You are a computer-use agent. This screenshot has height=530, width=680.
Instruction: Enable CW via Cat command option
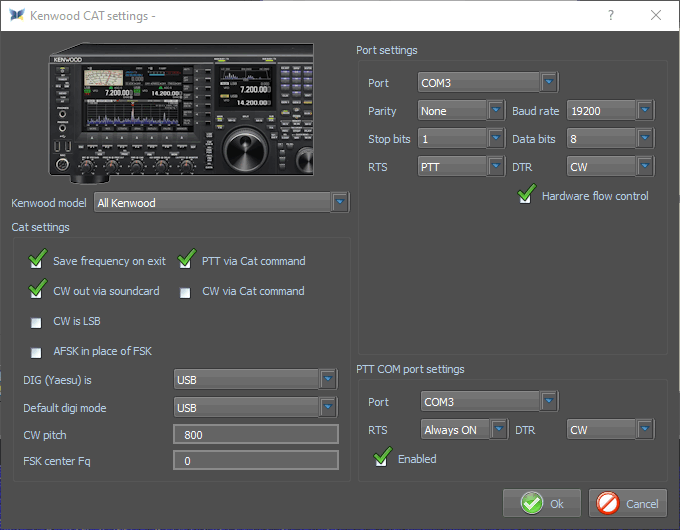[x=185, y=292]
